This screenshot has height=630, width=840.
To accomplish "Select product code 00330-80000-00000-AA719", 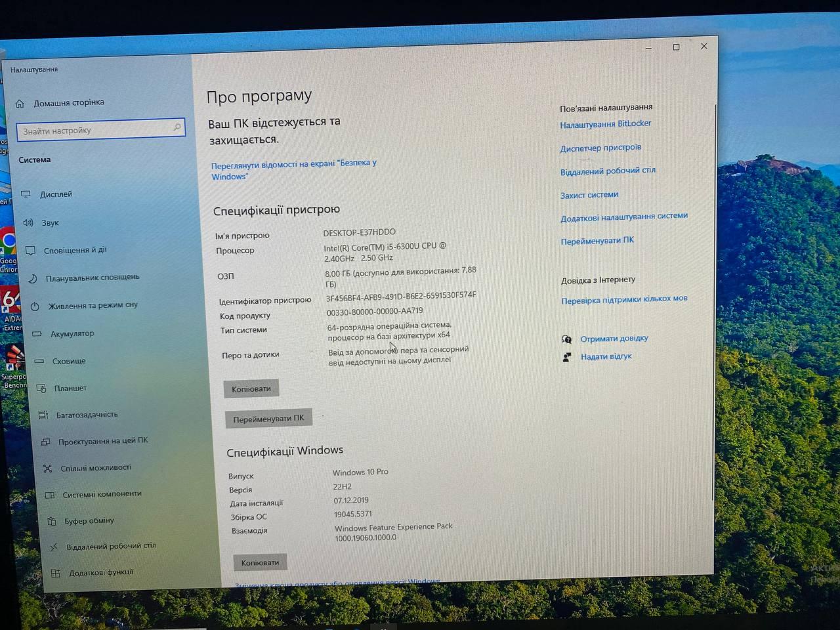I will coord(375,312).
